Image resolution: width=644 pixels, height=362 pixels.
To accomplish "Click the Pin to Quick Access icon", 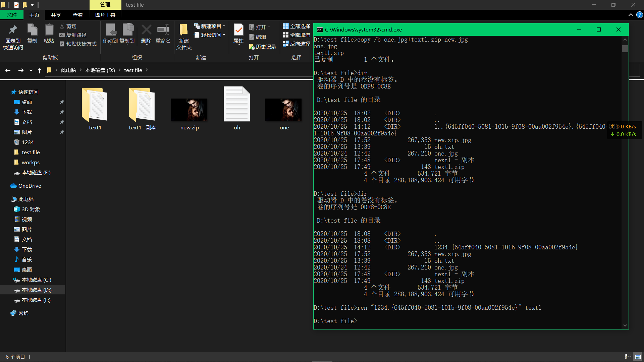I will pos(13,30).
